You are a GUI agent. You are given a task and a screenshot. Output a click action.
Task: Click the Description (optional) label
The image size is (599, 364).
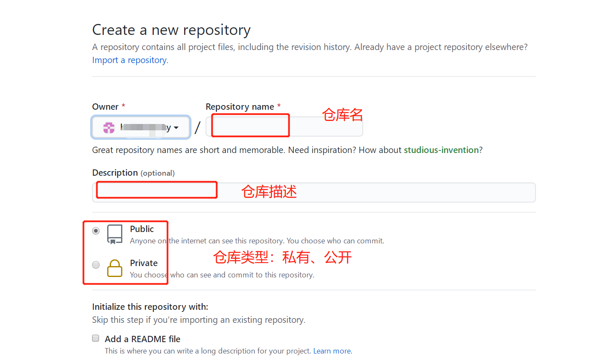click(x=133, y=173)
